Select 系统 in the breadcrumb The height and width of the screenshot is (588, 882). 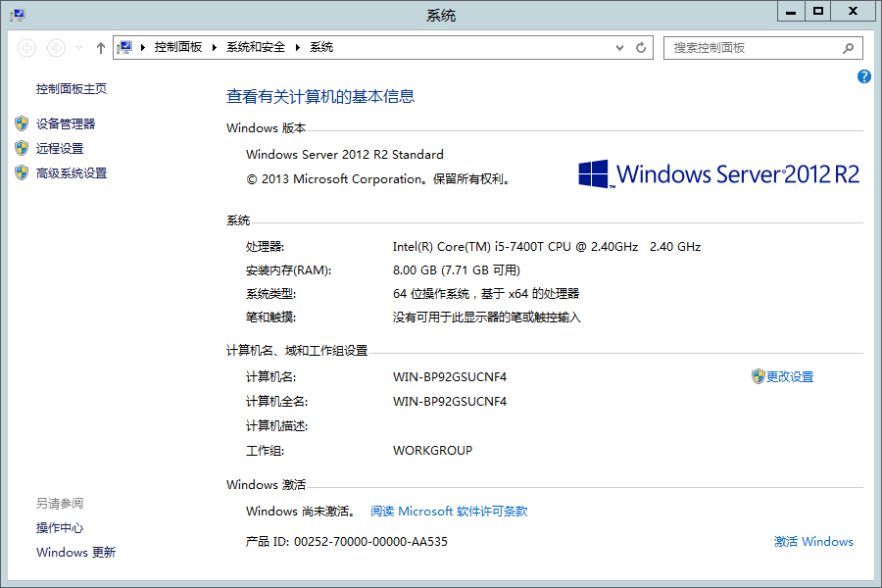[x=321, y=47]
